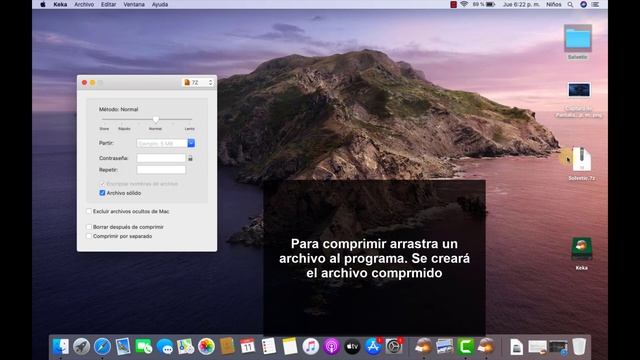Screen dimensions: 640x360
Task: Open Spotlight search magnifier
Action: click(571, 4)
